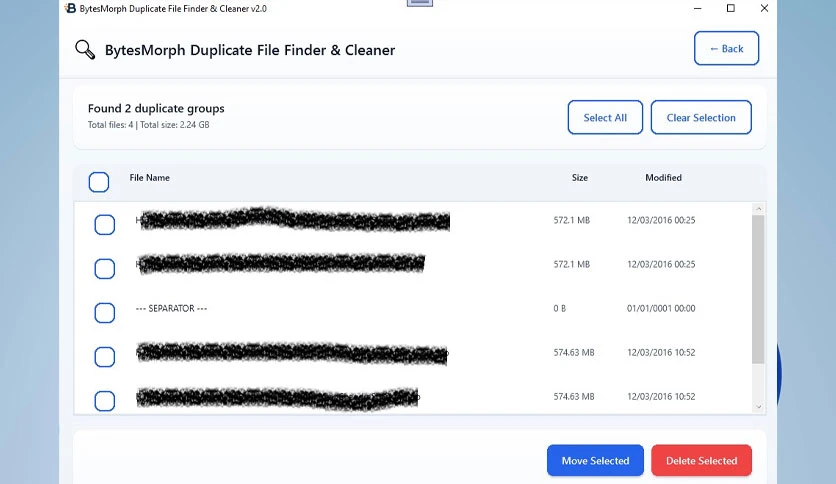Click the BytesMorph logo icon in title bar
The image size is (836, 484).
(x=70, y=8)
